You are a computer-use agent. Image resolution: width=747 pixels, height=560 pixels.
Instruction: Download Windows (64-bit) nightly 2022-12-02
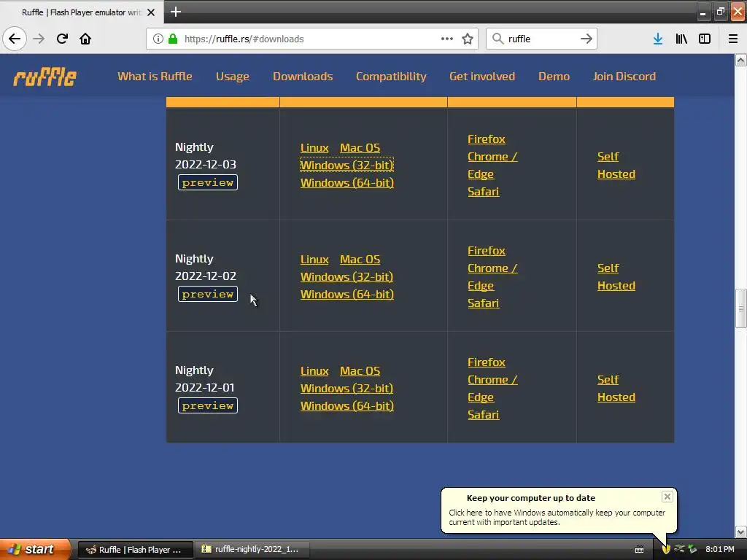click(347, 295)
